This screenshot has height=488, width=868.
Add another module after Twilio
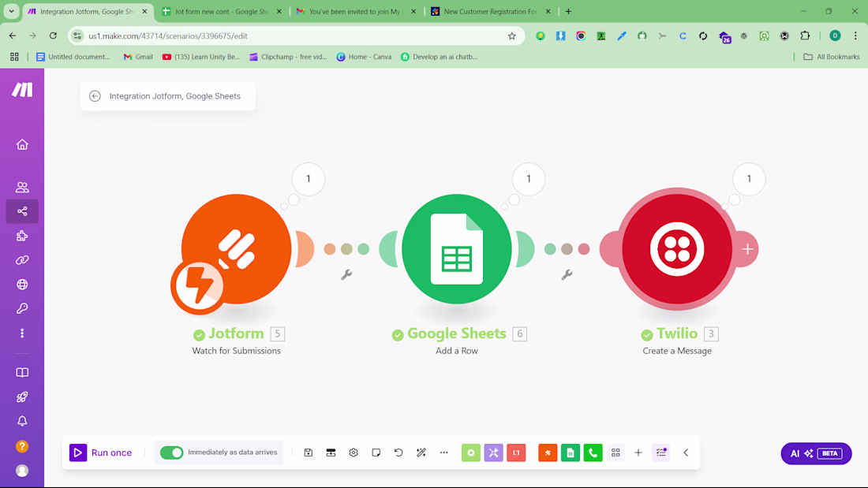click(747, 249)
